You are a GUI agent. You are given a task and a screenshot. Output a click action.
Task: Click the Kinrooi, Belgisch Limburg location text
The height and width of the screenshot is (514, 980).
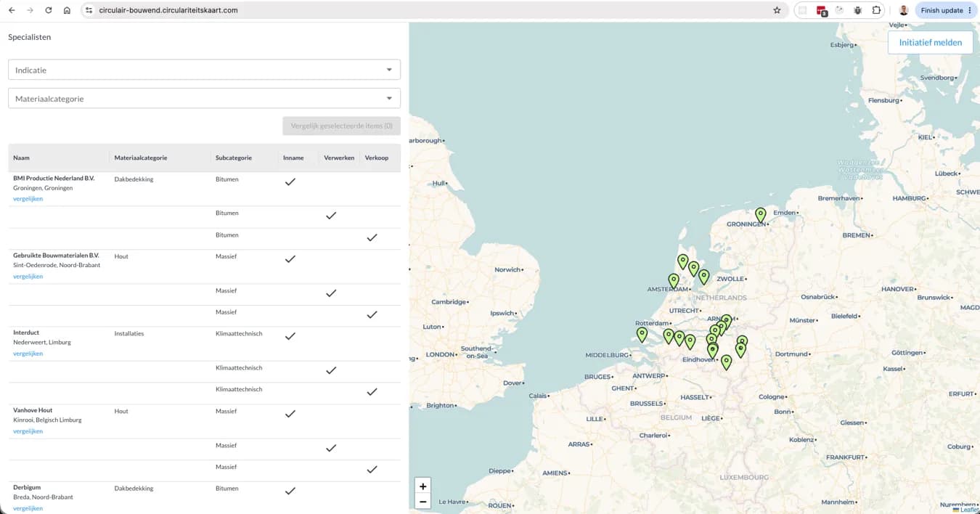point(47,420)
